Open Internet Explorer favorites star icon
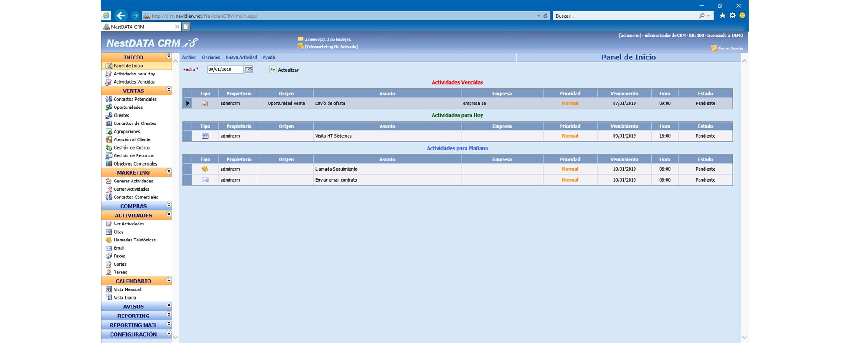 click(722, 16)
